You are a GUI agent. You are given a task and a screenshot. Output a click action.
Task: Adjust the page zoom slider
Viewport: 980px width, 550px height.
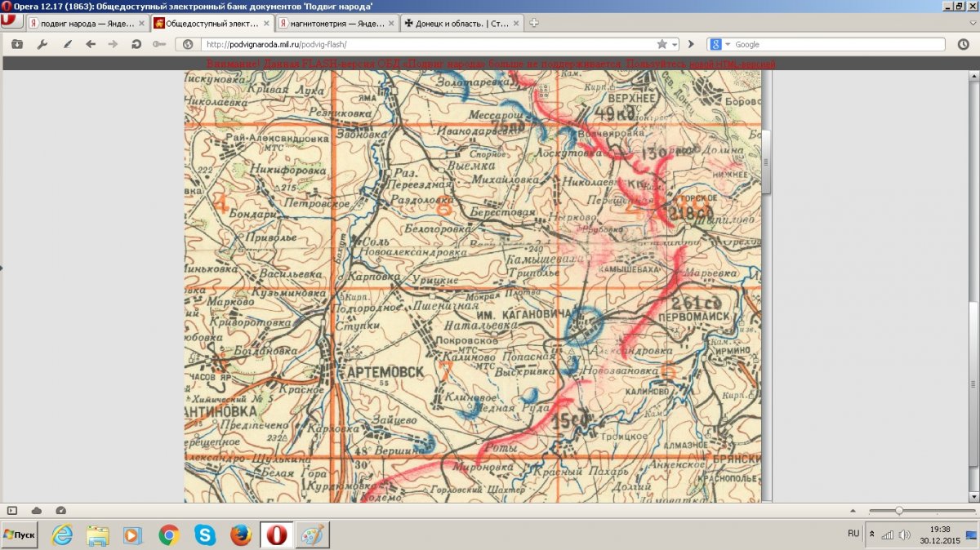pos(899,510)
